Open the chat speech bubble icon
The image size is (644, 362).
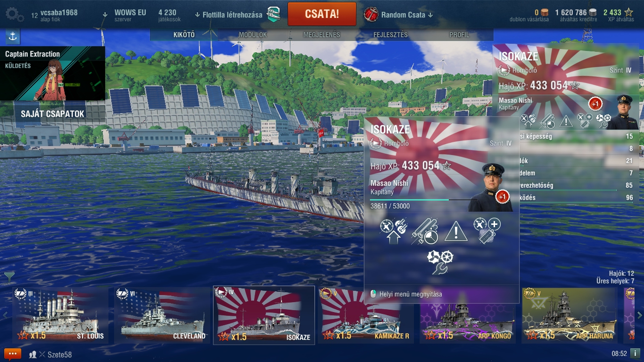pos(13,354)
